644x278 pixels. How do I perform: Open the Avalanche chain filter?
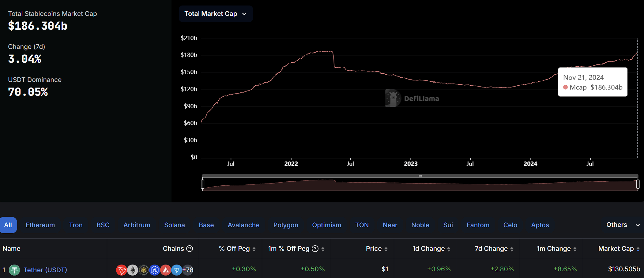[243, 225]
